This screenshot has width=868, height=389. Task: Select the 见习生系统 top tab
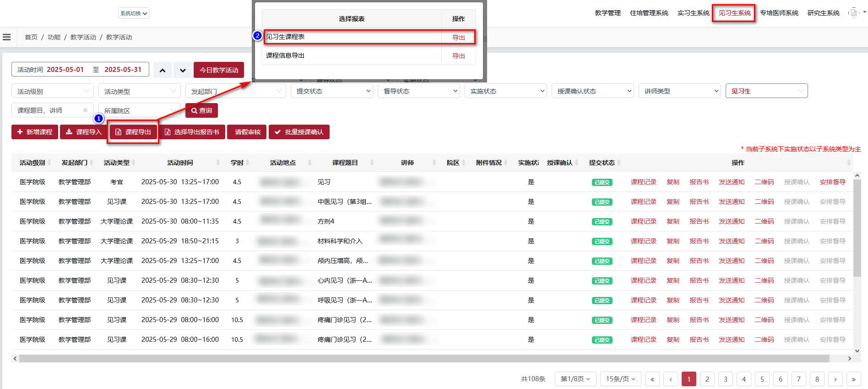(x=734, y=13)
